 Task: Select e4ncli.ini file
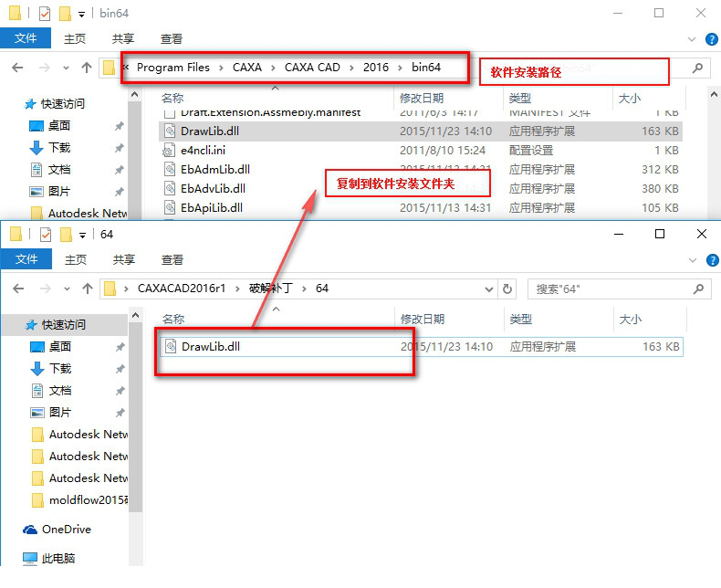[x=420, y=151]
